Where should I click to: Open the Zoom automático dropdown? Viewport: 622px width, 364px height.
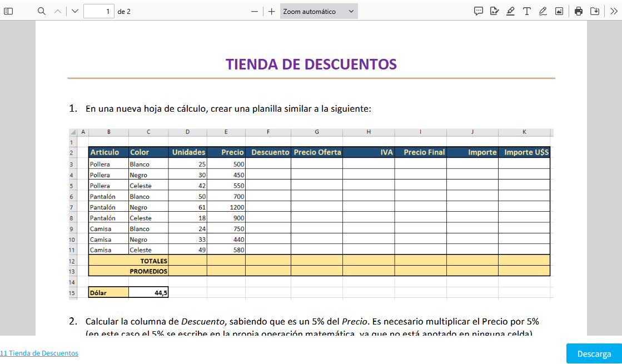tap(319, 11)
